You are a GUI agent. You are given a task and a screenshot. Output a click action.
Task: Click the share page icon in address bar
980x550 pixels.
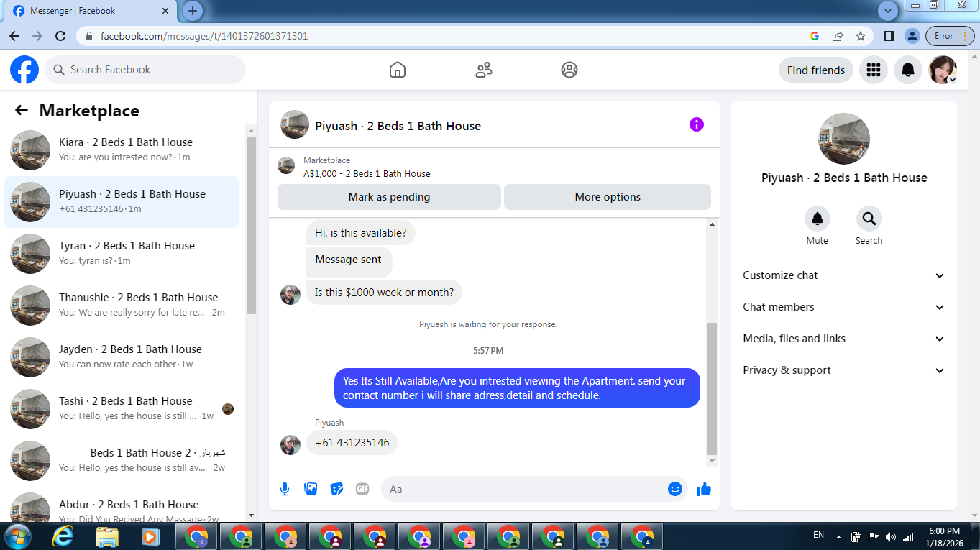click(838, 36)
